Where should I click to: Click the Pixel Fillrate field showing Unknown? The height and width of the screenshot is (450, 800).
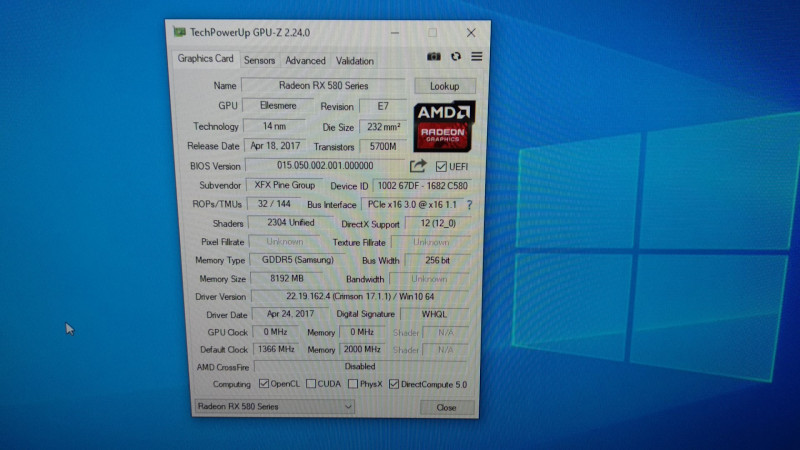click(x=285, y=242)
